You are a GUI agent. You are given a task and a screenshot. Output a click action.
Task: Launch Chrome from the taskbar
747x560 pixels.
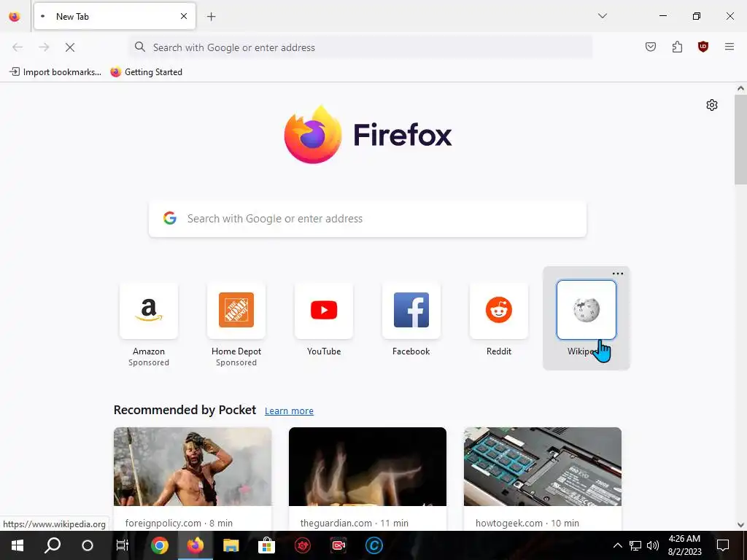[160, 545]
